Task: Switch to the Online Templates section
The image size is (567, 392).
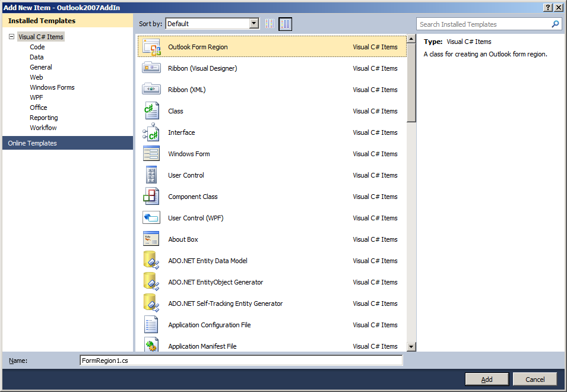Action: 32,143
